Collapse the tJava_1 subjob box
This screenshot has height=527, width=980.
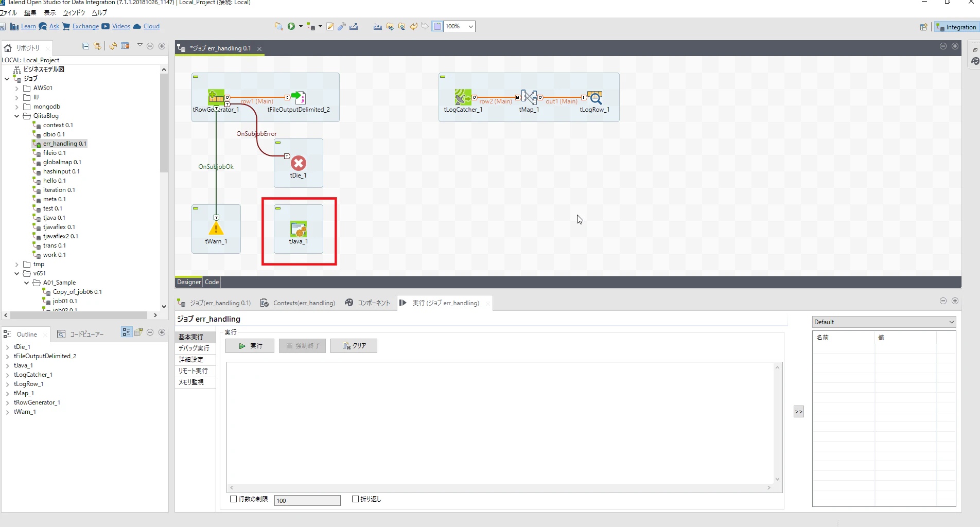pyautogui.click(x=278, y=208)
